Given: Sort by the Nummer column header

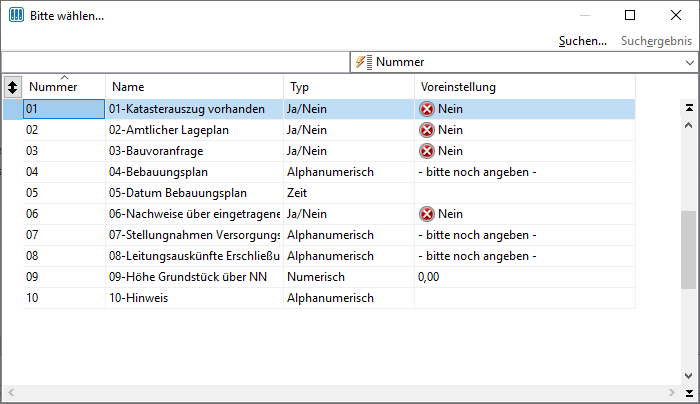Looking at the screenshot, I should click(64, 87).
